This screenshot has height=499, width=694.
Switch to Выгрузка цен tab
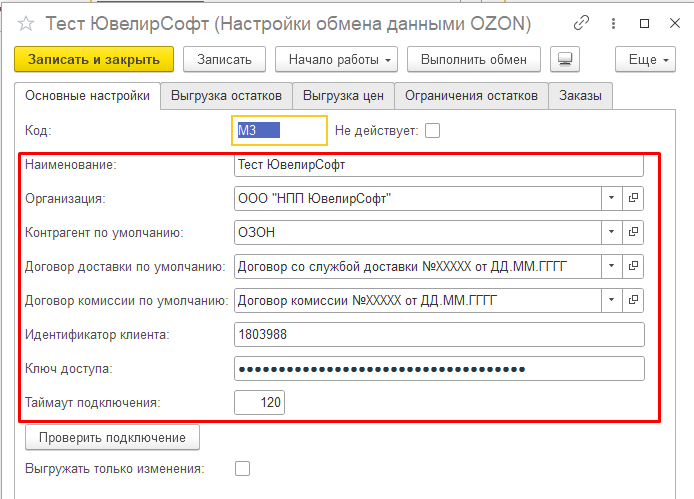tap(343, 96)
